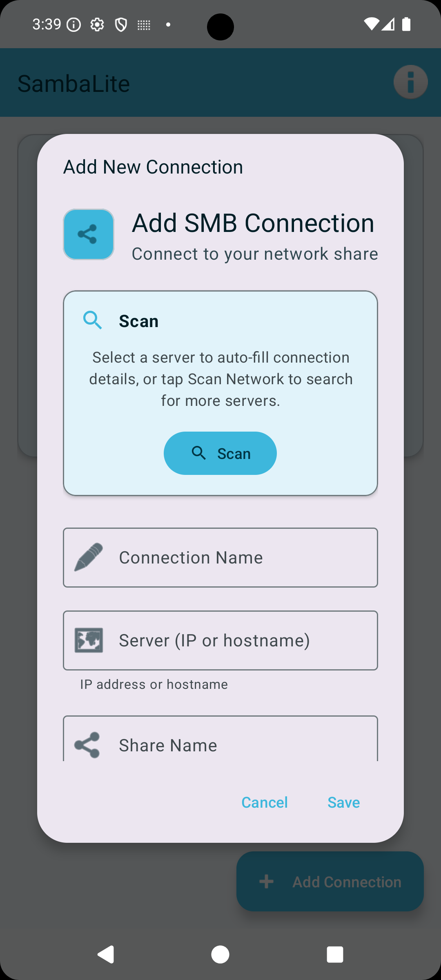Viewport: 441px width, 980px height.
Task: Focus the Connection Name input field
Action: coord(220,558)
